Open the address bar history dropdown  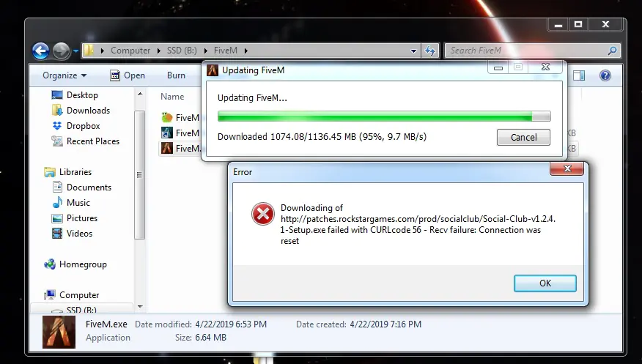413,51
